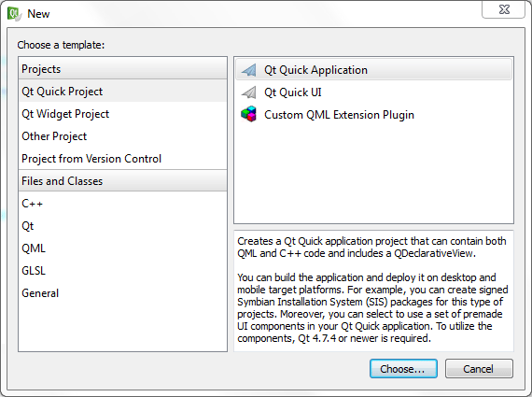Open the C++ files category
Screen dimensions: 532x397
click(122, 204)
